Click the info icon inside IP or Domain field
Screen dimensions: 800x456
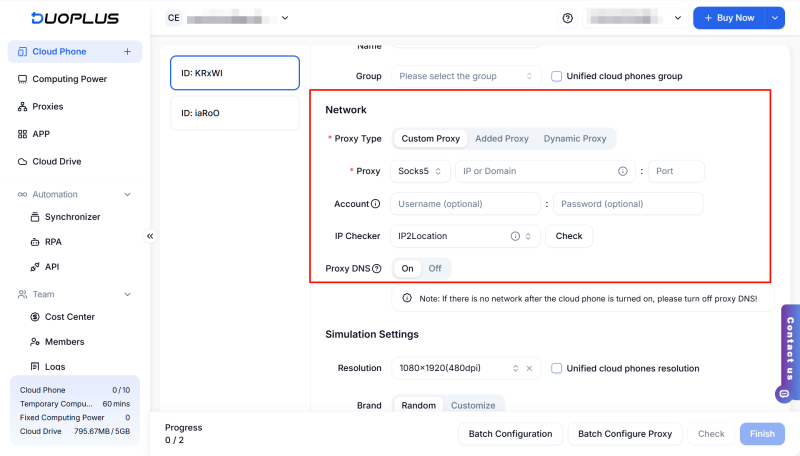623,171
